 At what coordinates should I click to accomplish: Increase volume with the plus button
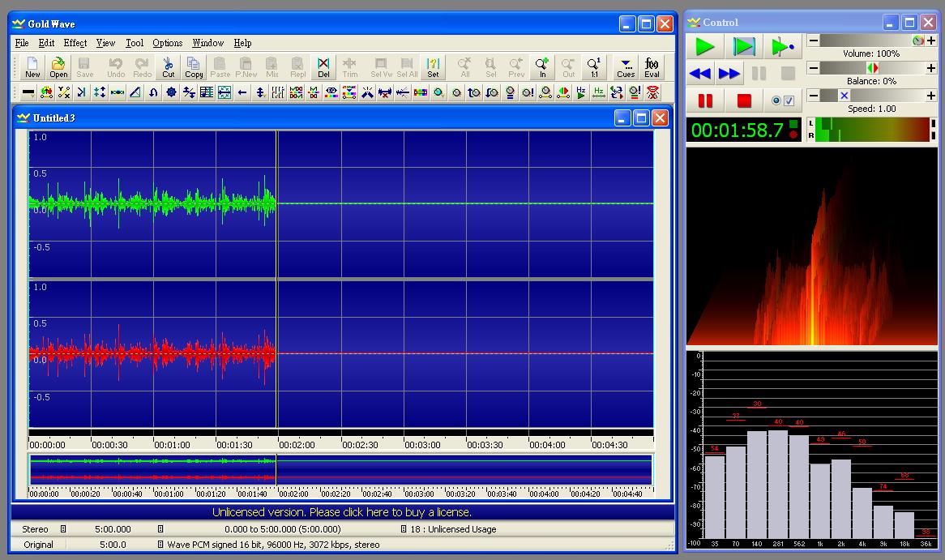(931, 41)
